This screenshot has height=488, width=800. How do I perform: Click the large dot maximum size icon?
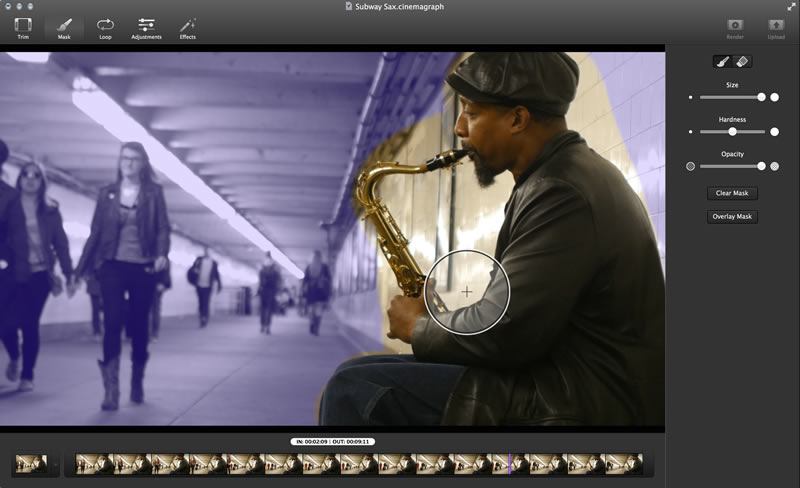click(x=774, y=97)
